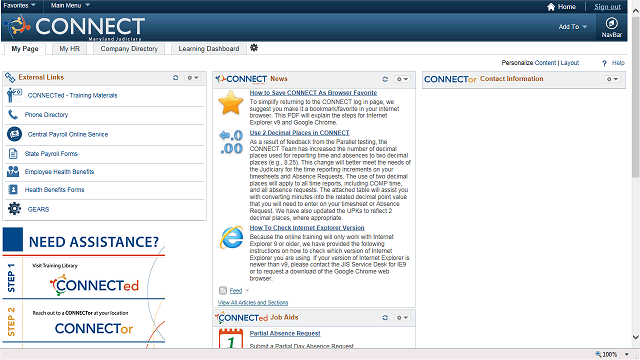Open CONNECTed - Training Materials link

coord(72,96)
